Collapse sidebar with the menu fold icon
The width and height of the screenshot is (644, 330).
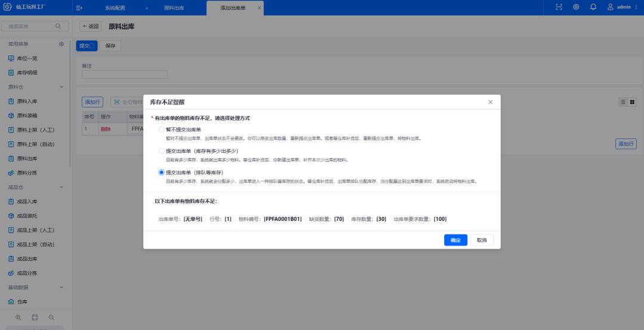point(79,8)
